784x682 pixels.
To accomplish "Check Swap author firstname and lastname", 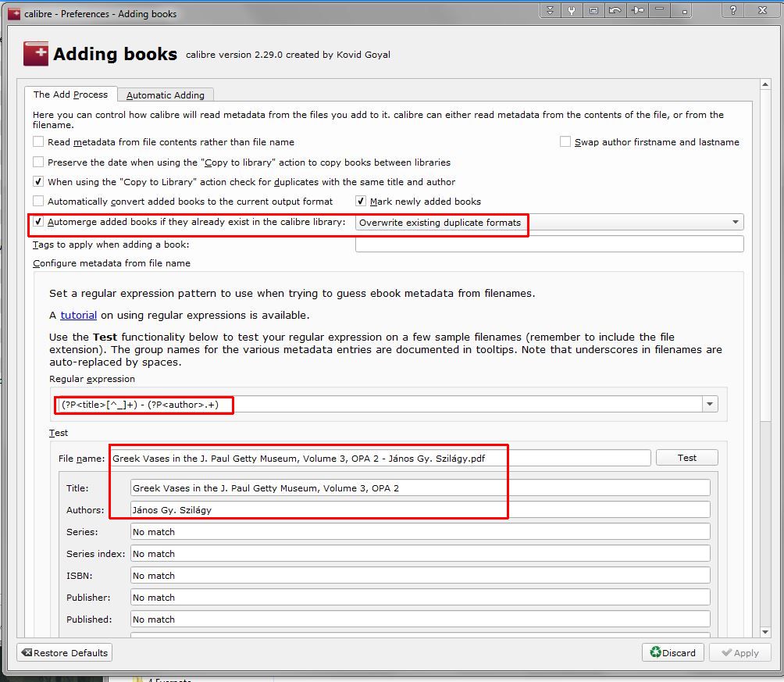I will tap(565, 141).
